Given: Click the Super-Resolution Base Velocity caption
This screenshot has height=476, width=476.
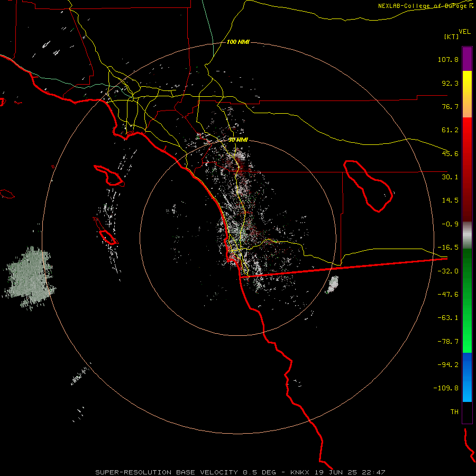Looking at the screenshot, I should (240, 472).
